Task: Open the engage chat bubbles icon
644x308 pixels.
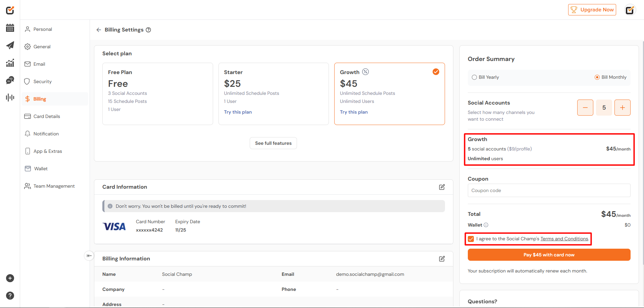Action: (x=10, y=80)
